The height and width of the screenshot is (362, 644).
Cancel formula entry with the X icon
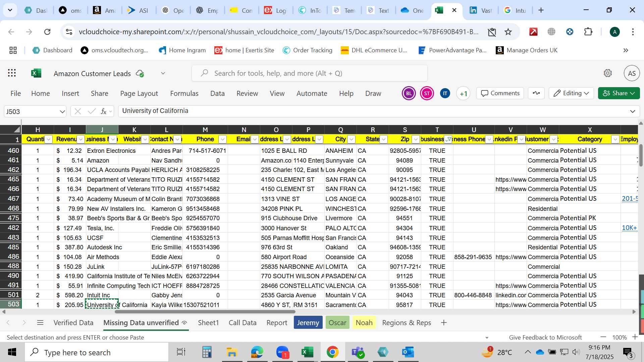[x=78, y=111]
